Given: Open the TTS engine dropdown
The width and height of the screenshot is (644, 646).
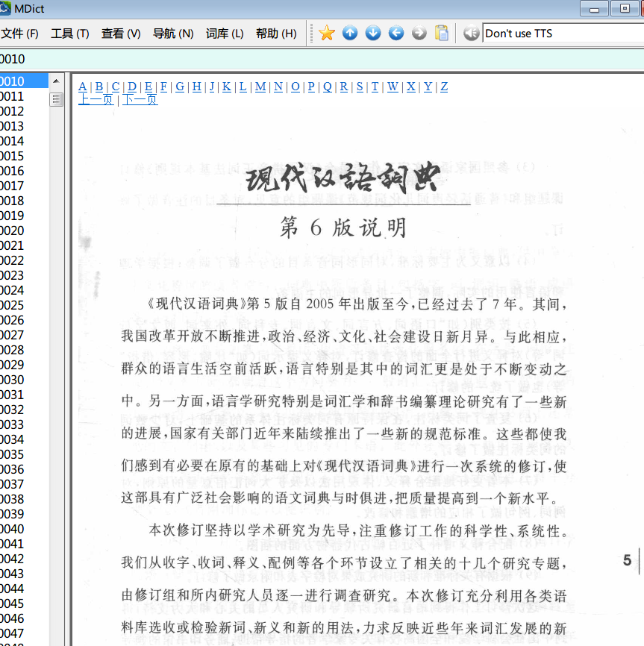Looking at the screenshot, I should pyautogui.click(x=563, y=34).
